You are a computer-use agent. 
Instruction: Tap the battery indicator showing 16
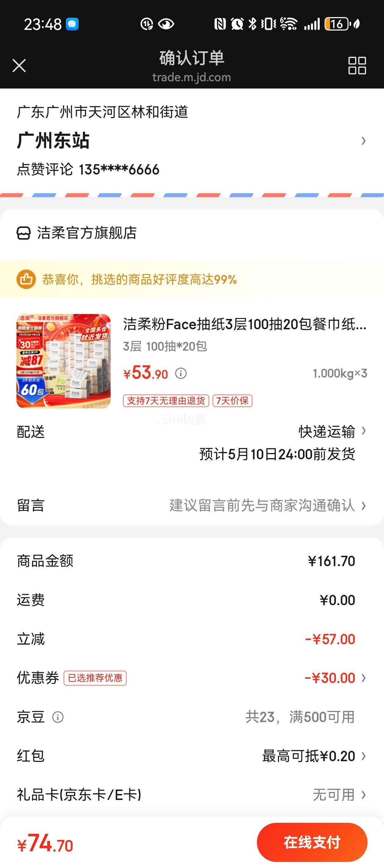336,24
